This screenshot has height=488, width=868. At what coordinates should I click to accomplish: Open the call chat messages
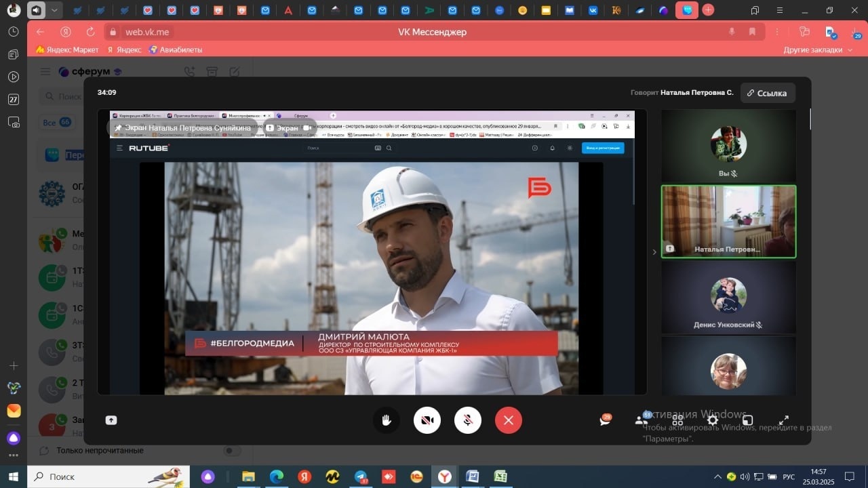(x=606, y=420)
